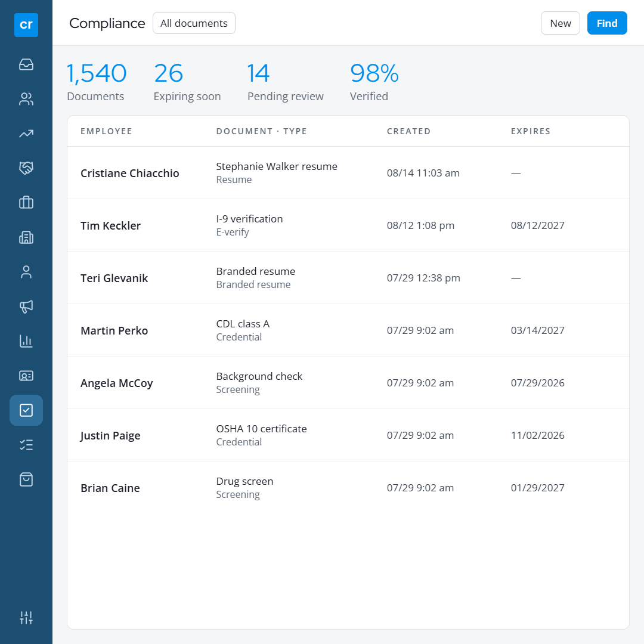Open Stephanie Walker resume document

click(x=277, y=166)
